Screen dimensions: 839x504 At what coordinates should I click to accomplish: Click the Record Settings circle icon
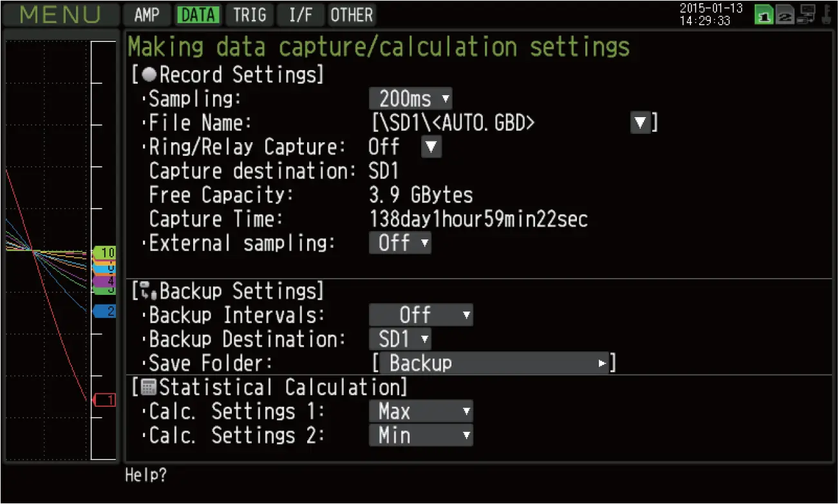(x=149, y=75)
